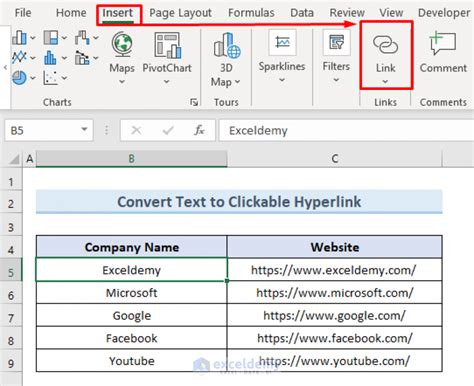Select the Microsoft cell in column B
The image size is (474, 386).
pos(132,293)
